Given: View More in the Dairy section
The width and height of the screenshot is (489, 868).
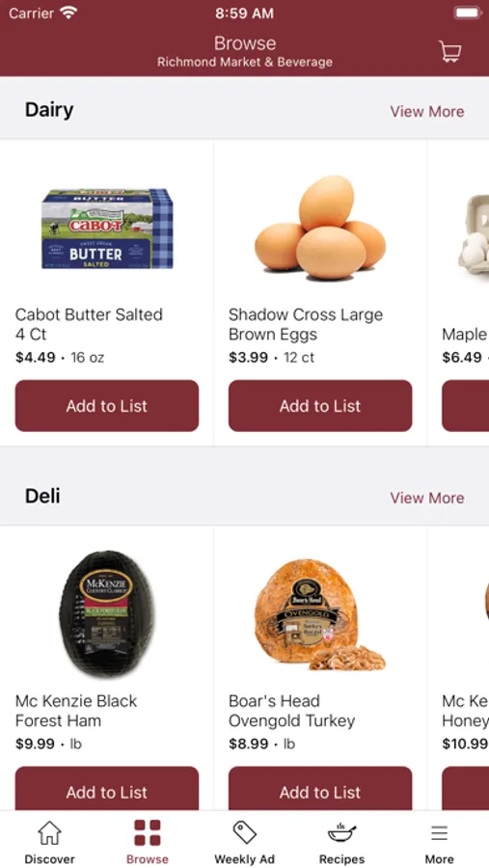Looking at the screenshot, I should pyautogui.click(x=427, y=111).
